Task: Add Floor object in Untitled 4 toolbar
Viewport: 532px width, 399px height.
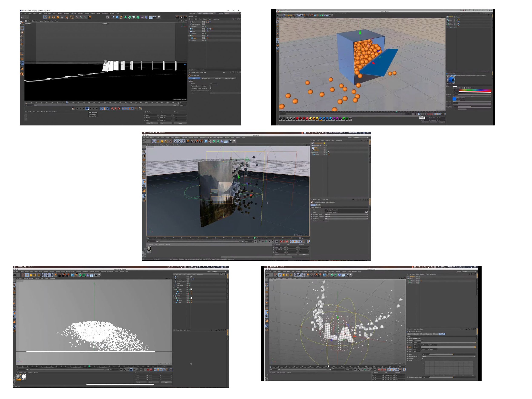Action: [226, 142]
